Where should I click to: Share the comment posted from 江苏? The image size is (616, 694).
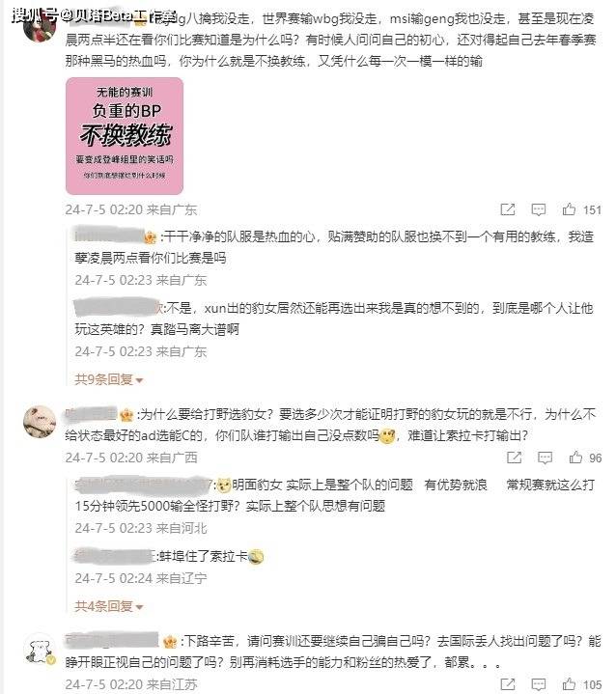pos(508,684)
